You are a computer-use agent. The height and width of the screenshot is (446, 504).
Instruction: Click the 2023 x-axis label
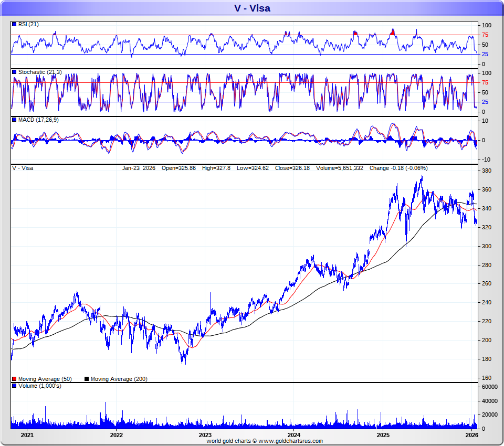click(205, 435)
